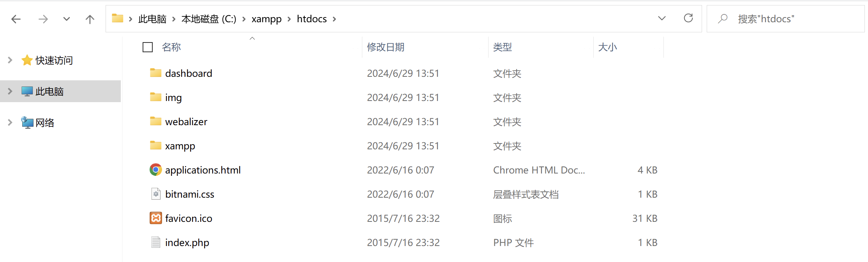Open the dashboard folder icon

click(155, 73)
